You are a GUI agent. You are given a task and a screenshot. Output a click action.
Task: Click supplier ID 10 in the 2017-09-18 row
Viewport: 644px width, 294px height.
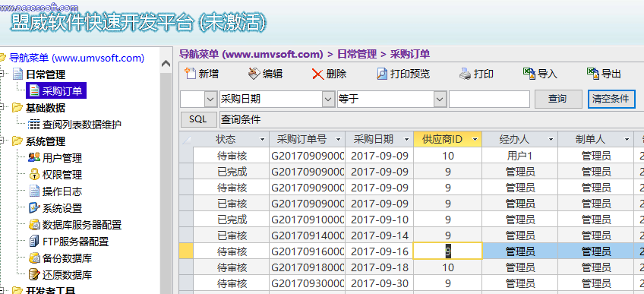[x=447, y=267]
